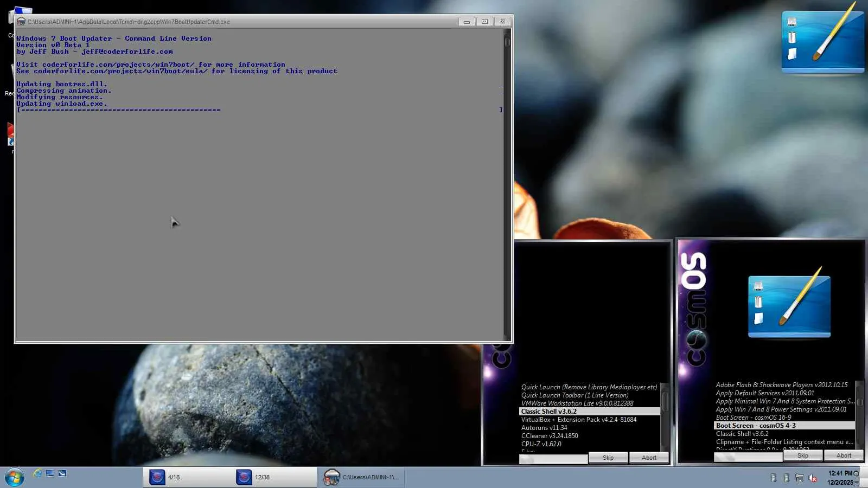Click the 'Compressing animation.' console line

64,91
